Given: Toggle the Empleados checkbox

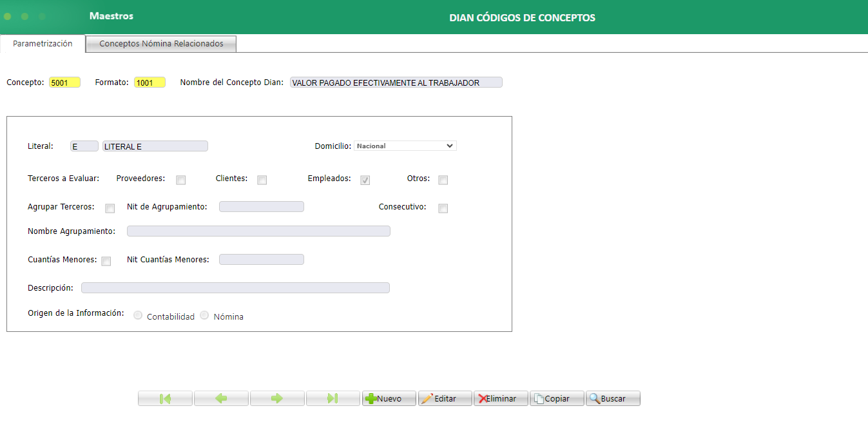Looking at the screenshot, I should [365, 180].
